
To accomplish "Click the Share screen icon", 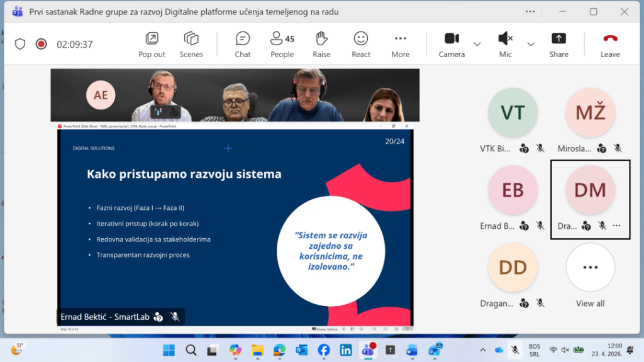I will point(558,45).
